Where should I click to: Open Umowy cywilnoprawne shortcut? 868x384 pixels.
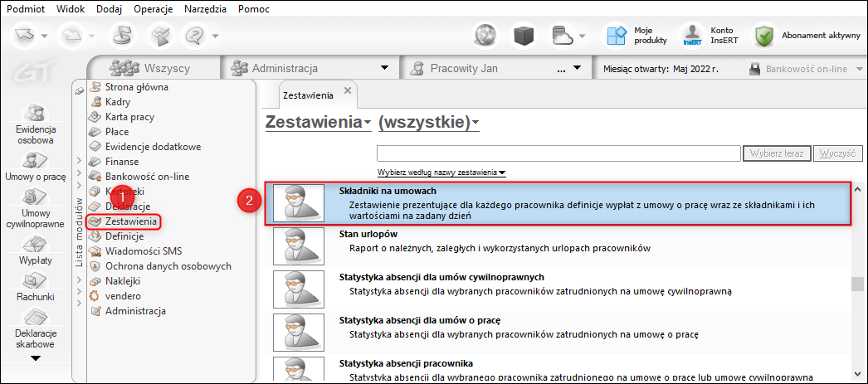(x=36, y=209)
